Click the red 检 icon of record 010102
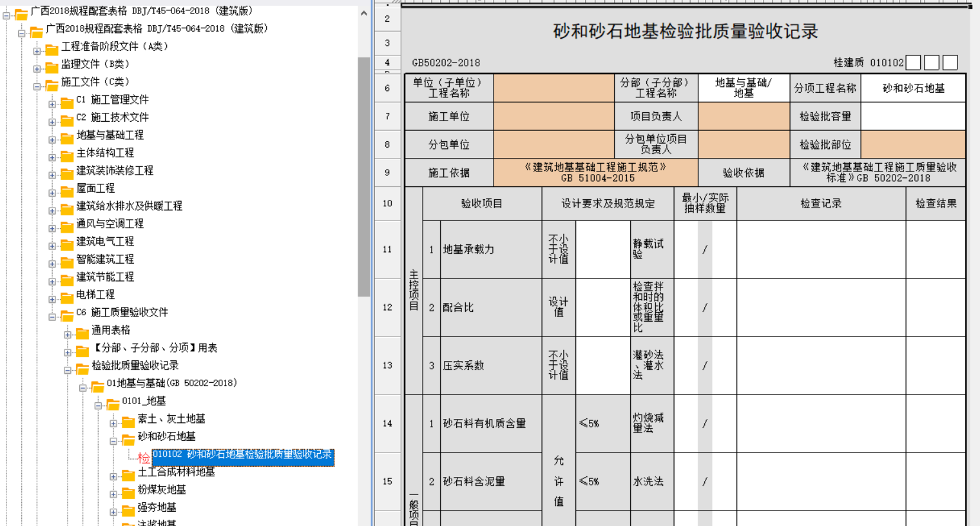The width and height of the screenshot is (980, 526). (x=144, y=456)
